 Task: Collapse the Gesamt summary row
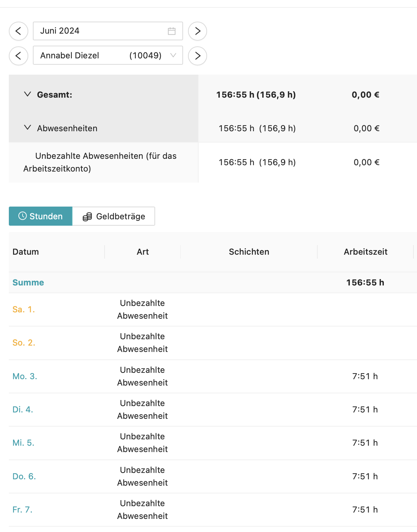point(28,94)
